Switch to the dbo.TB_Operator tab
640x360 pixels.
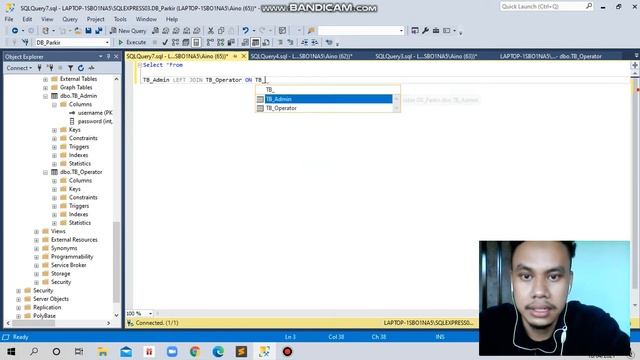551,56
